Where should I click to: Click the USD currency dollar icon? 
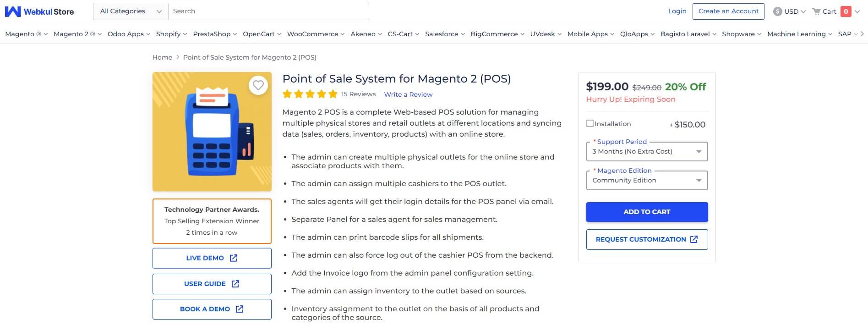click(x=777, y=11)
